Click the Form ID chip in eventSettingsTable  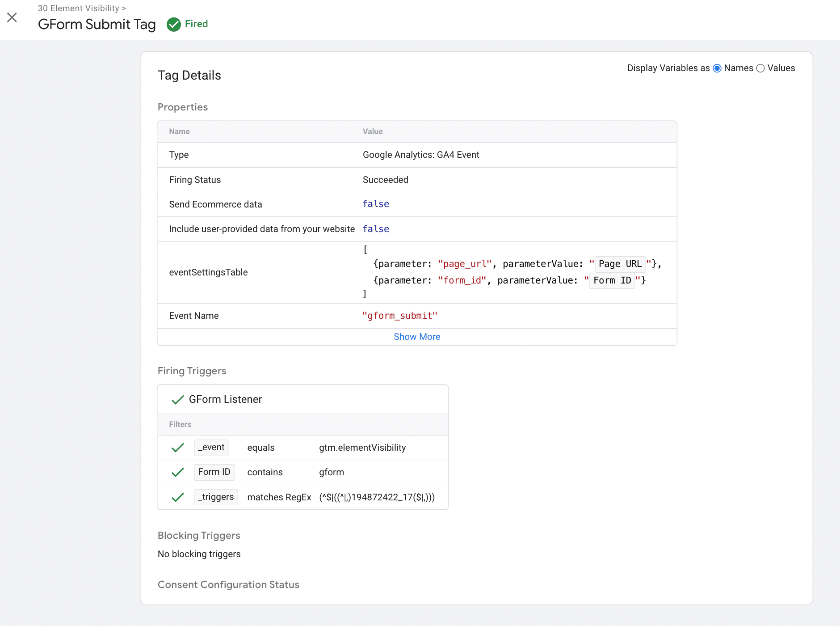click(612, 280)
